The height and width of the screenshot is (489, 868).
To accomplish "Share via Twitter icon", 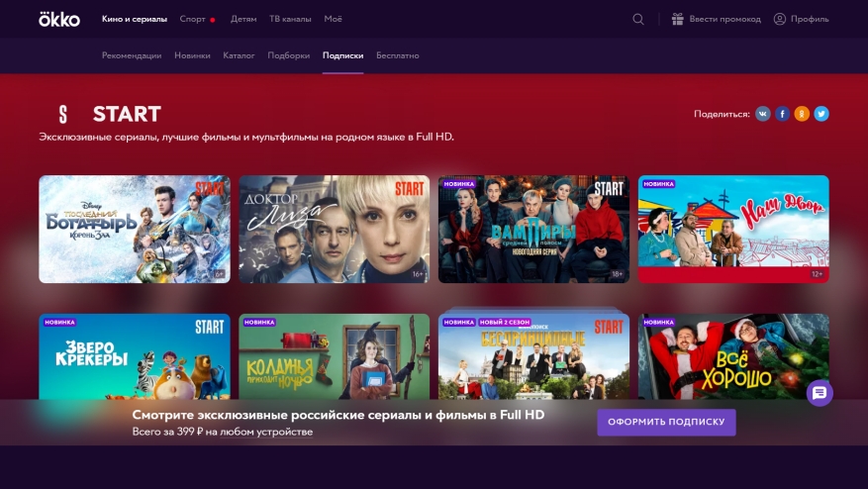I will point(821,114).
